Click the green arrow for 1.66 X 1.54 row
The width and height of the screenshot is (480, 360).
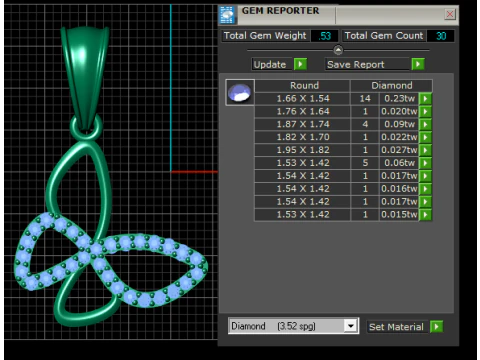point(425,99)
